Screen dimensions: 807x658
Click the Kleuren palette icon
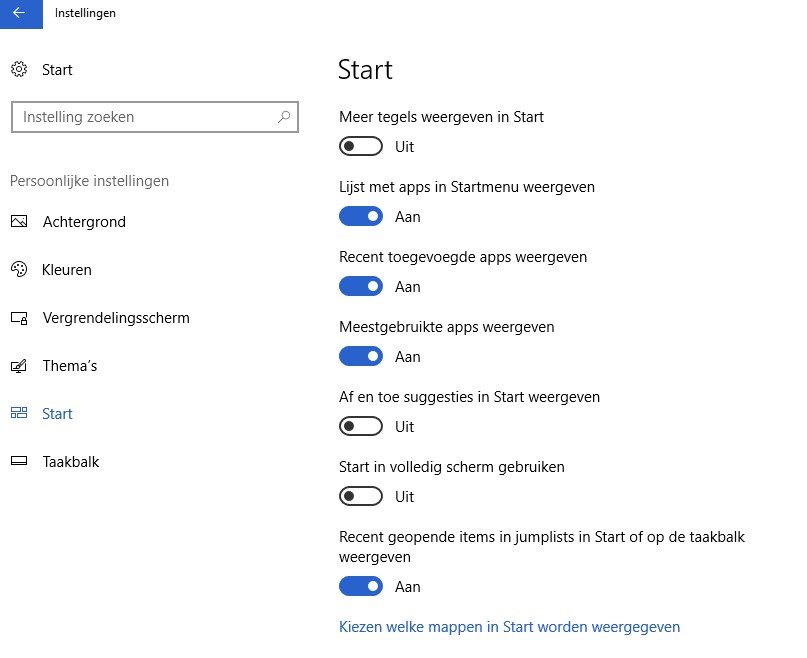19,269
